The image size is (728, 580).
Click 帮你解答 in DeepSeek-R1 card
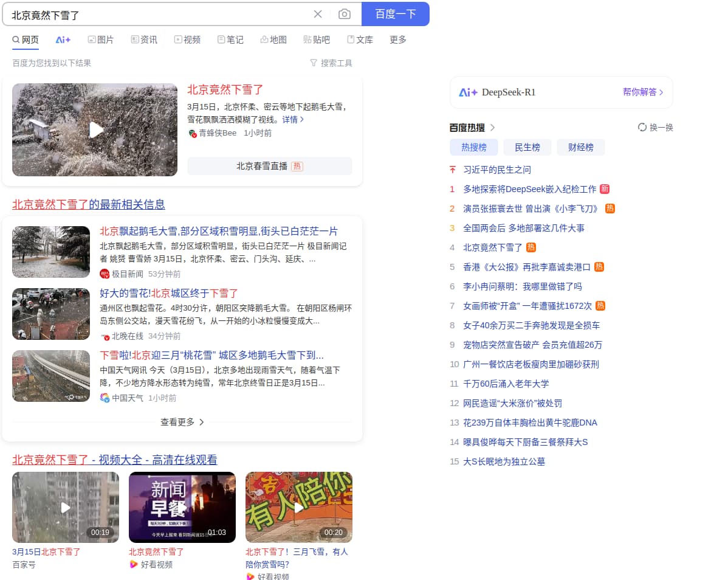[643, 92]
